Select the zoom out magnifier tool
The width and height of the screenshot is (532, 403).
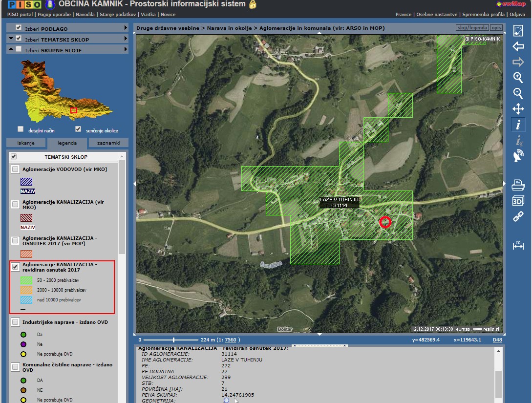click(518, 93)
